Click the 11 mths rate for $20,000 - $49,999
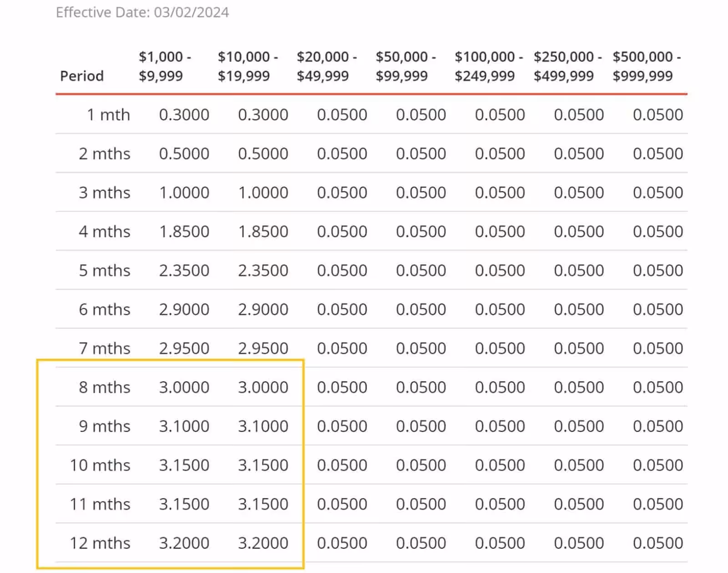The image size is (728, 573). point(342,504)
